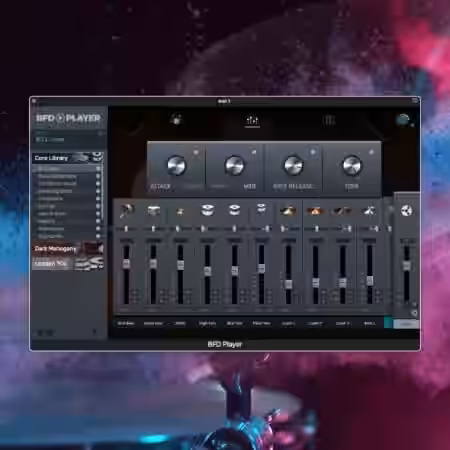The height and width of the screenshot is (450, 450).
Task: Select the kick pedal channel icon
Action: [x=126, y=211]
